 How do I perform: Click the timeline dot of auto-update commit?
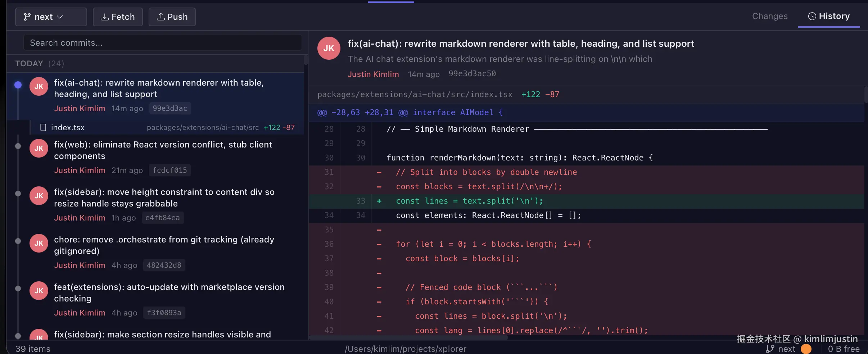point(18,289)
